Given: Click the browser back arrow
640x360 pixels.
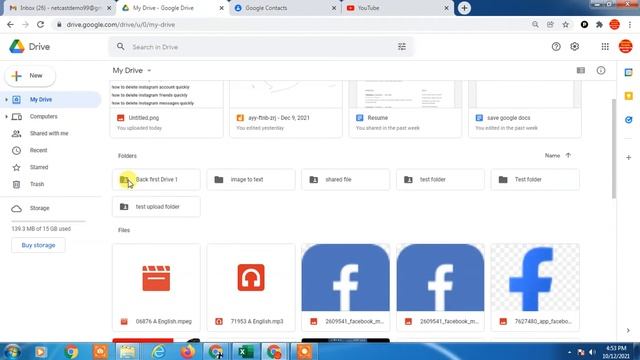Looking at the screenshot, I should (11, 24).
